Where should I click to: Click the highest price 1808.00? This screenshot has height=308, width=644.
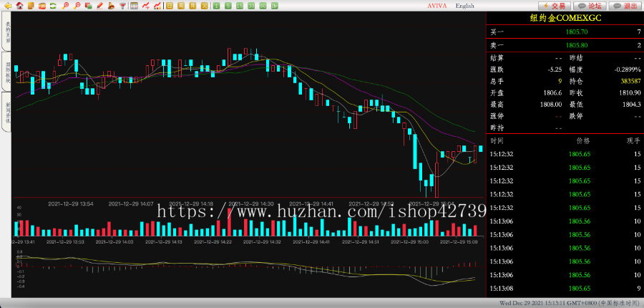point(552,105)
